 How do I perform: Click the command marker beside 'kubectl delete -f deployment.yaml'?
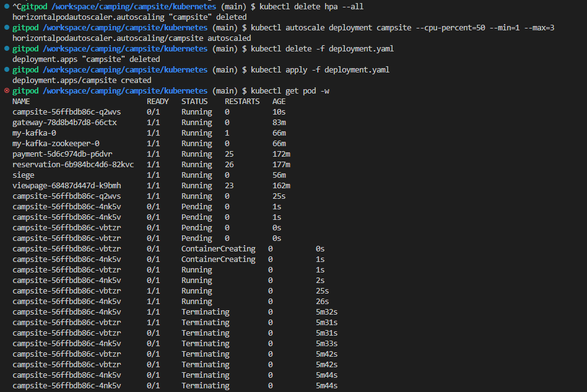tap(7, 48)
